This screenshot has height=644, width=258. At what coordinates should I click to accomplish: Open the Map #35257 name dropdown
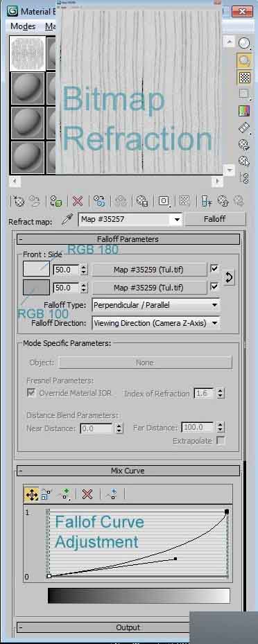point(178,220)
